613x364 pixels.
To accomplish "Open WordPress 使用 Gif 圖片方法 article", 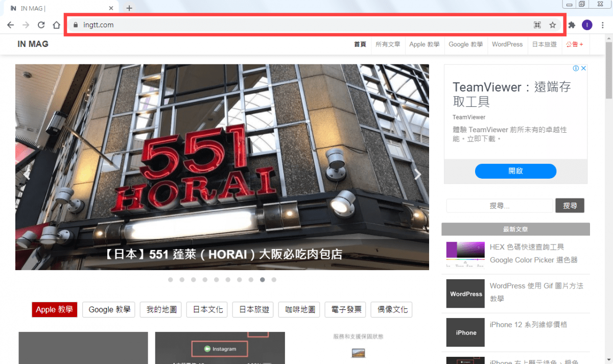I will 536,292.
